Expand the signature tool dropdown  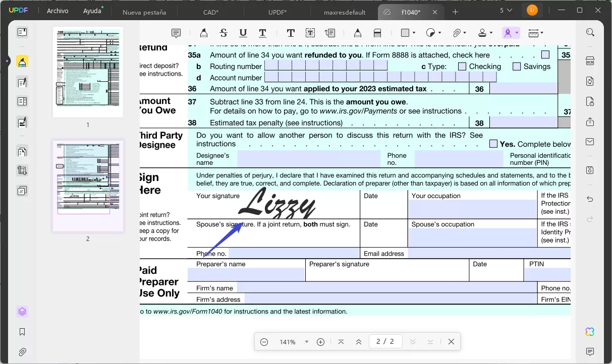[517, 33]
